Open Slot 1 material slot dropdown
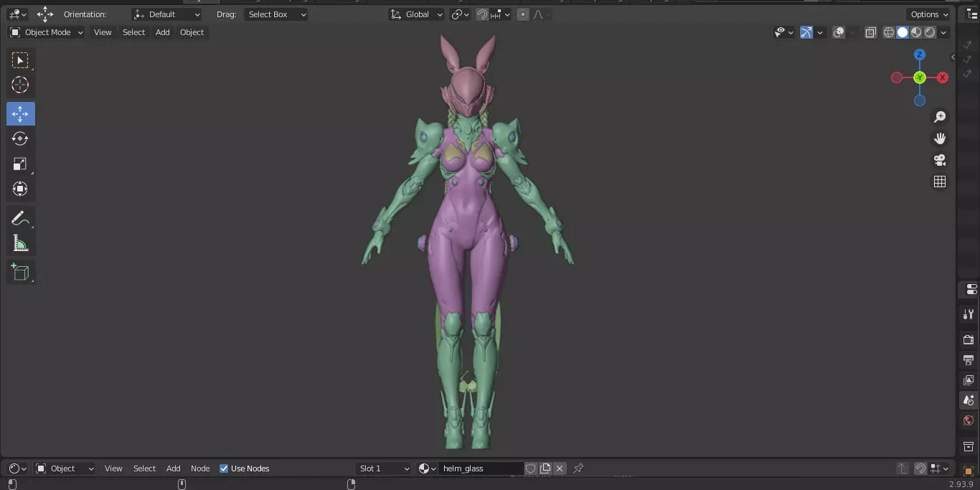The width and height of the screenshot is (980, 490). pos(384,468)
